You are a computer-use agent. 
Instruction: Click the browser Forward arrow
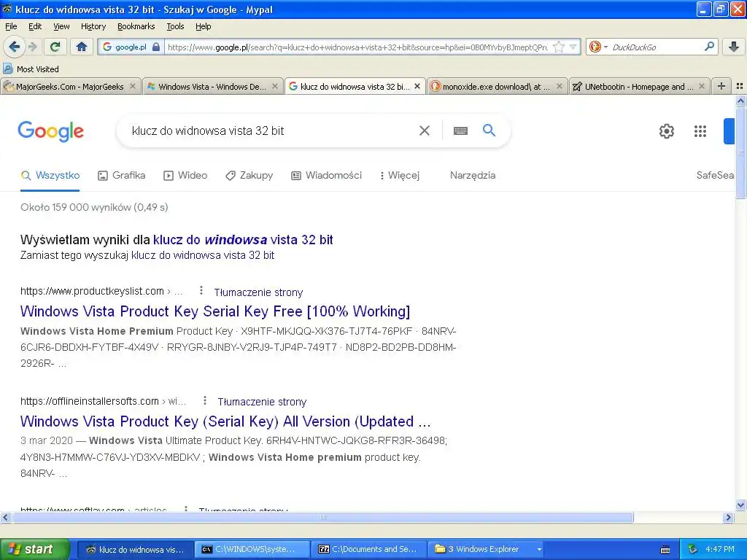[x=32, y=47]
